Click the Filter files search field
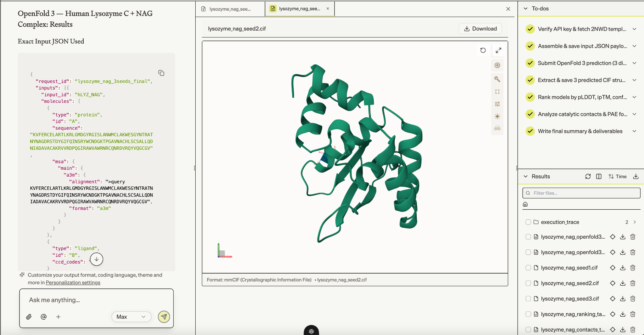 point(581,193)
